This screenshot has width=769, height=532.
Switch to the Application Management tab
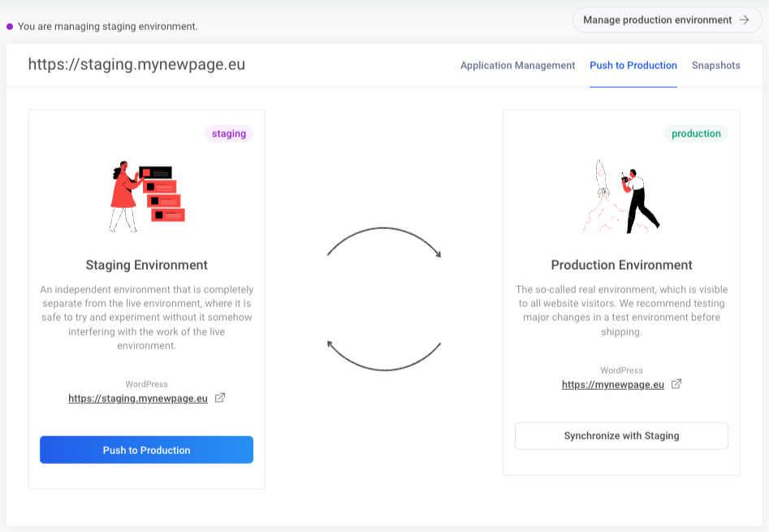(517, 66)
